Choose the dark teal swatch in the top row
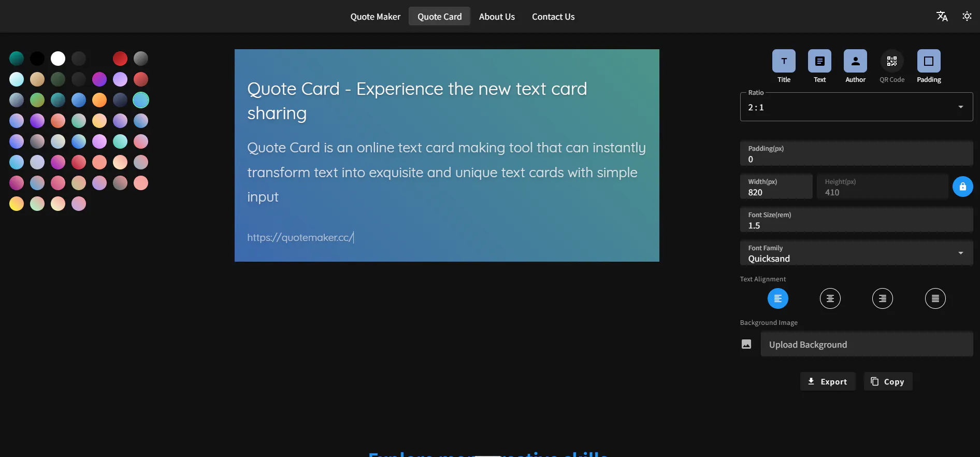This screenshot has height=457, width=980. tap(17, 59)
